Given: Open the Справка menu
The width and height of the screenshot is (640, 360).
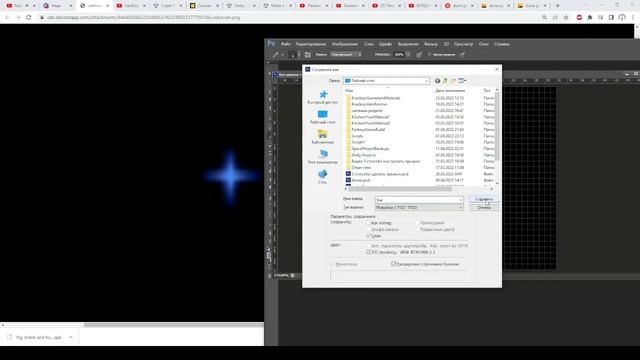Looking at the screenshot, I should tap(502, 44).
